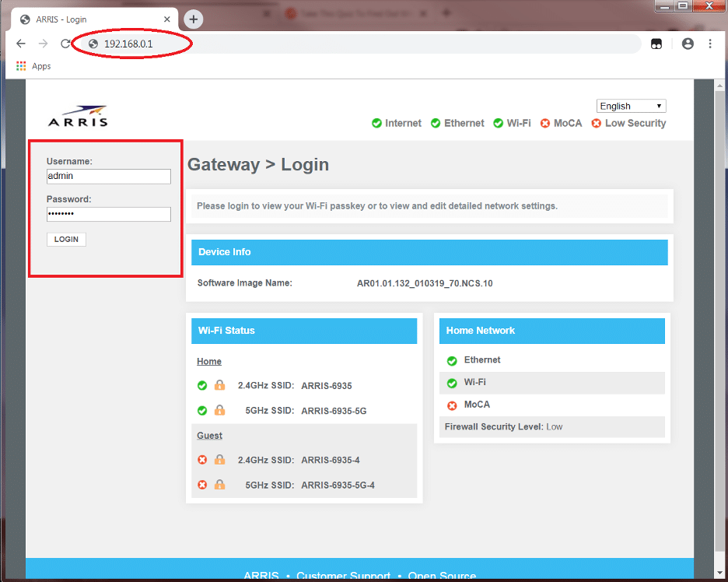Screen dimensions: 728x582
Task: Click the incognito-style extension icon
Action: (656, 44)
